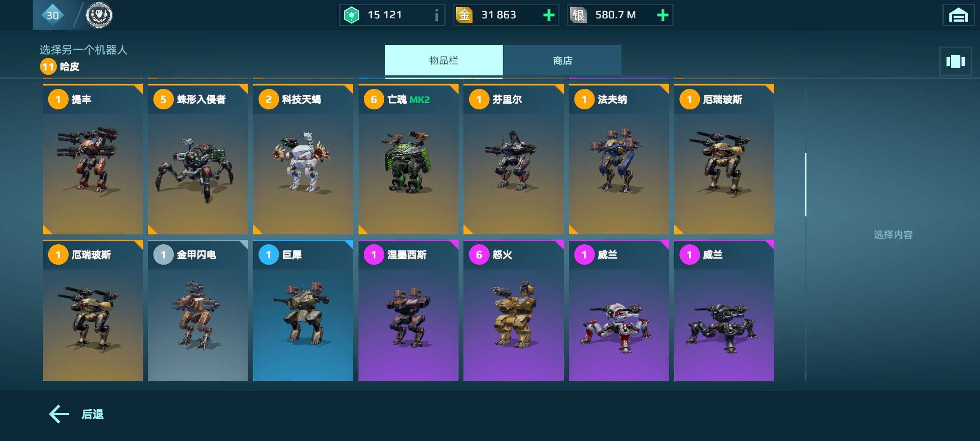Open the hangar icon in top-right corner

pyautogui.click(x=958, y=15)
